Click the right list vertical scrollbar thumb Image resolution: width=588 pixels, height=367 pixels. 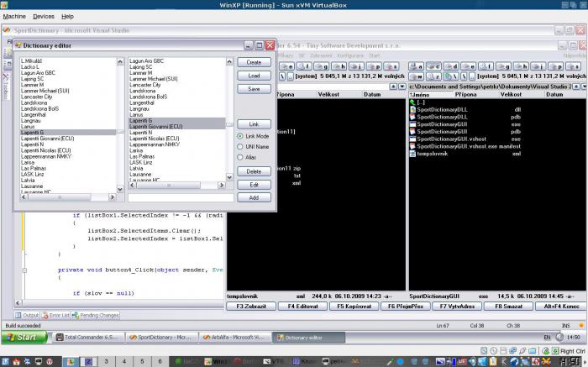pos(229,124)
